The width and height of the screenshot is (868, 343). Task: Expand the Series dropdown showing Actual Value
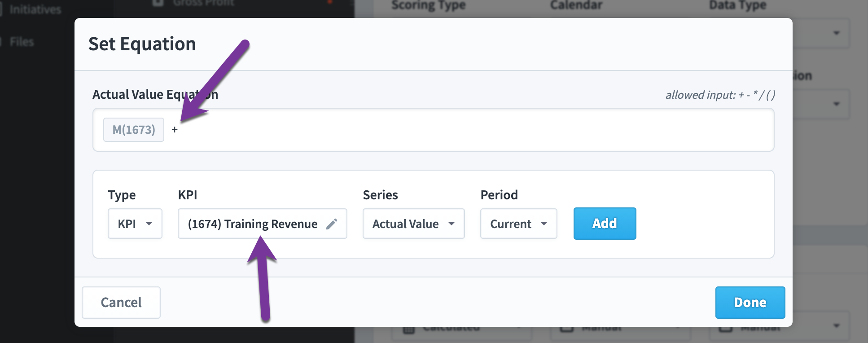pyautogui.click(x=414, y=224)
